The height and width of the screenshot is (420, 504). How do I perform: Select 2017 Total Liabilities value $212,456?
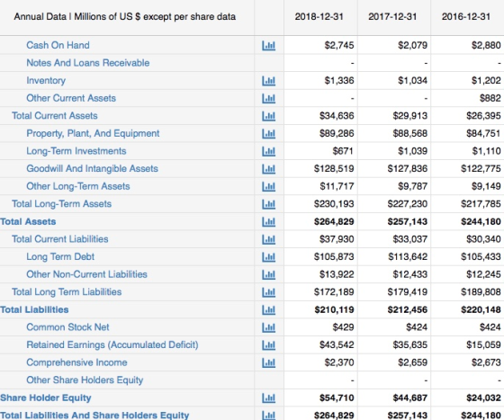pos(408,309)
